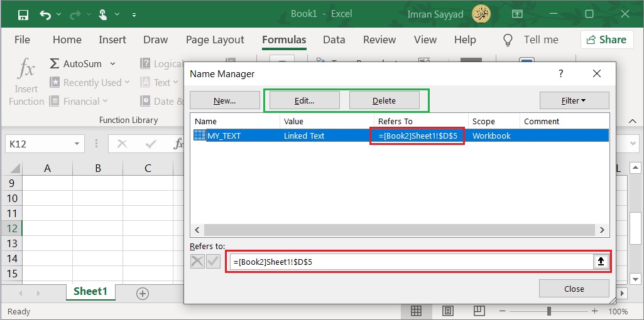Image resolution: width=644 pixels, height=320 pixels.
Task: Expand the AutoSum dropdown arrow
Action: click(112, 64)
